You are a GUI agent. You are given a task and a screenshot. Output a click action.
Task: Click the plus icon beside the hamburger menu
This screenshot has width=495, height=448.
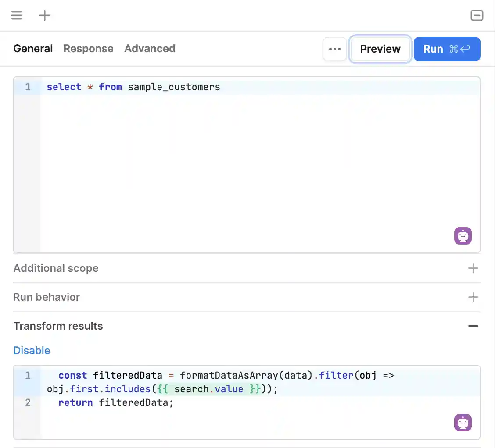point(45,15)
